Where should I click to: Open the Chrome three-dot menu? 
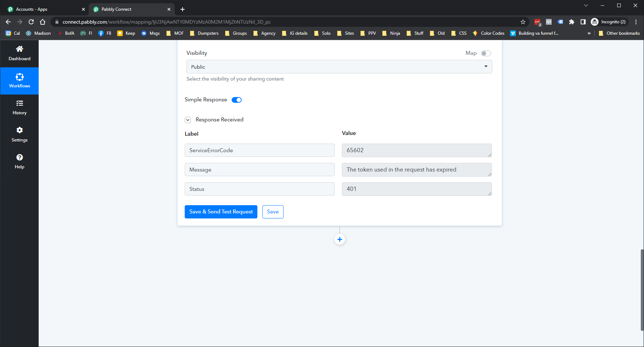click(636, 22)
